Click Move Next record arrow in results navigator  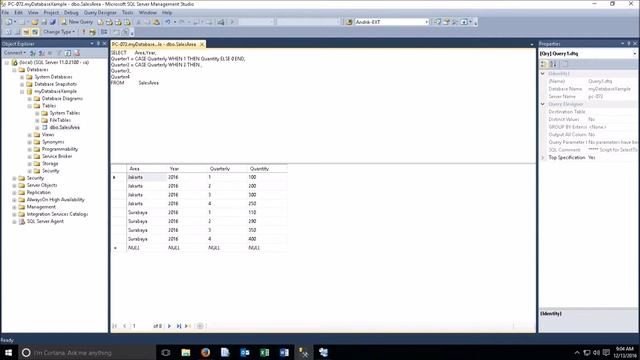pos(169,326)
